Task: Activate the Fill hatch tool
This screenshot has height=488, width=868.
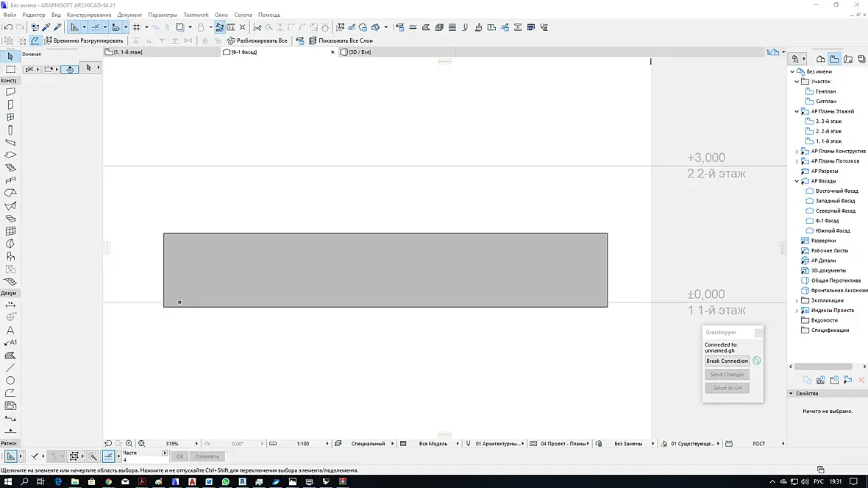Action: pos(10,356)
